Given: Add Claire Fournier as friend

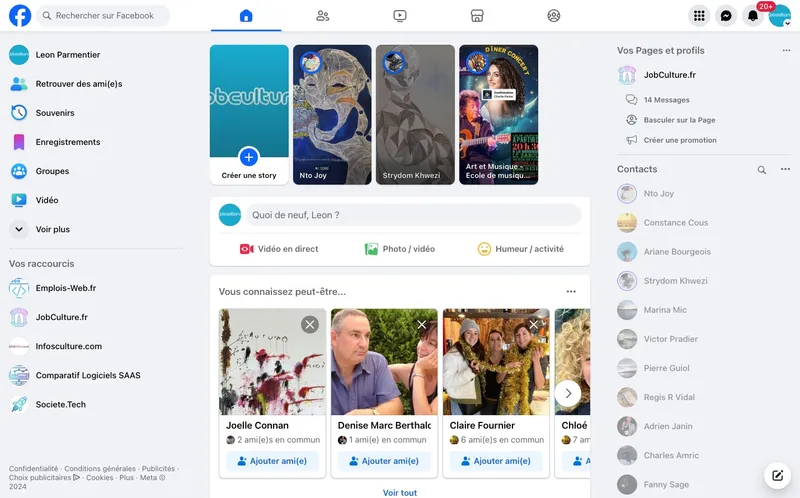Looking at the screenshot, I should 496,461.
